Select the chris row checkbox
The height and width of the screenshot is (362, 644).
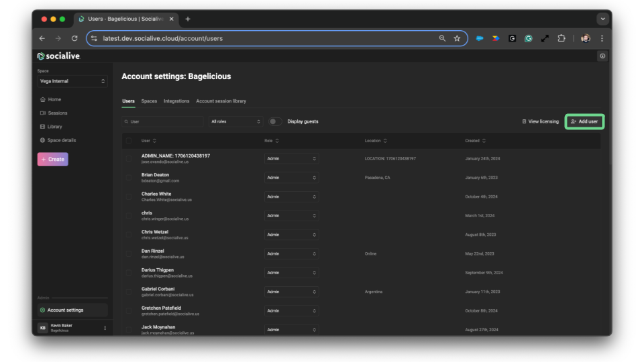[129, 215]
